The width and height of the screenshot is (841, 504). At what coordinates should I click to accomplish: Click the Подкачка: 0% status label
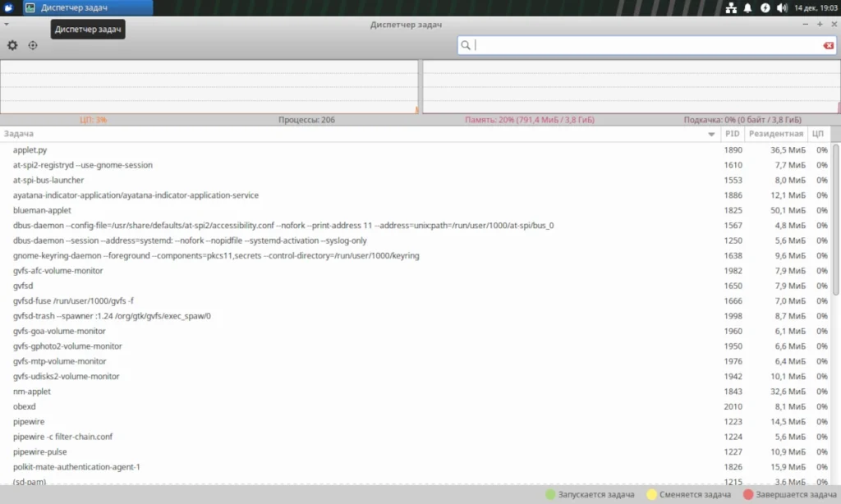(x=742, y=120)
